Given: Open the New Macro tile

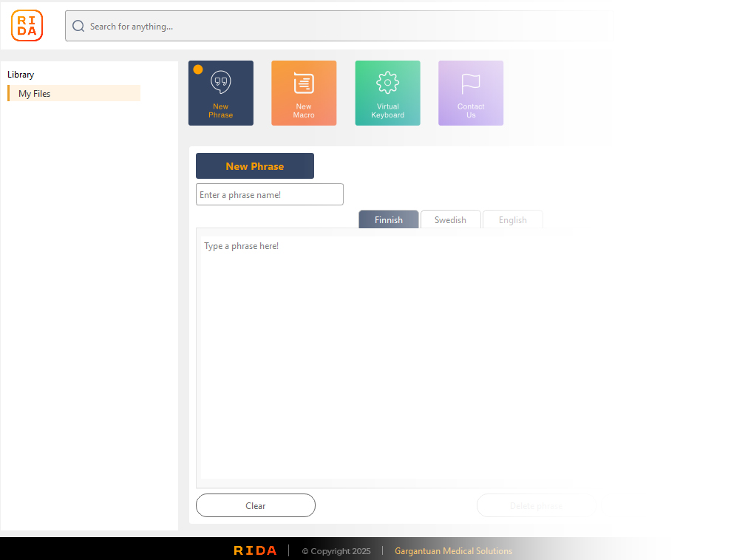Looking at the screenshot, I should 304,93.
